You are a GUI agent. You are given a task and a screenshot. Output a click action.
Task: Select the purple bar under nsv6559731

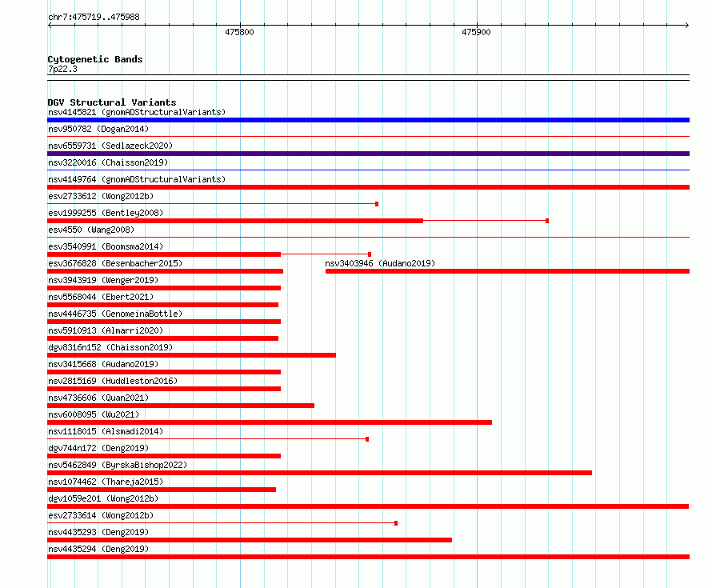(368, 154)
